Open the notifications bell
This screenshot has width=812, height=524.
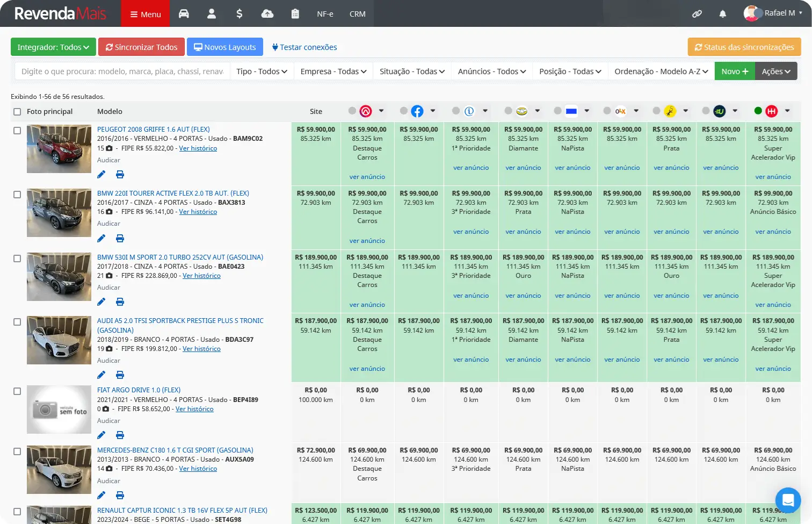click(723, 14)
